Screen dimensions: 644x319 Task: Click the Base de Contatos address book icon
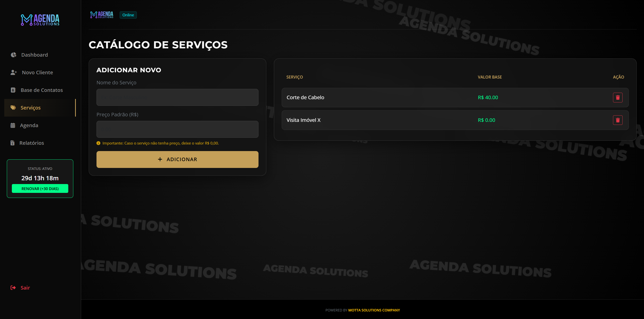13,90
